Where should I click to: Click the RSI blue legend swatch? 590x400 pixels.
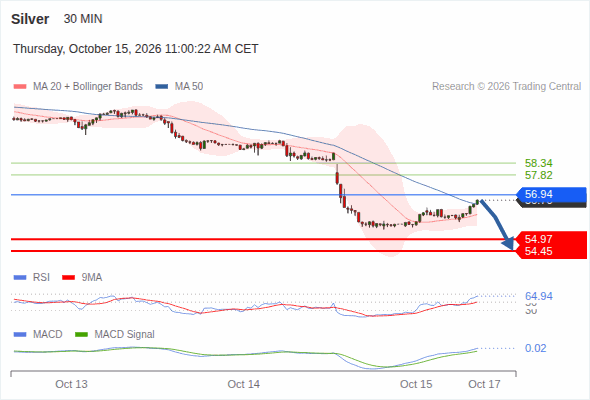(x=20, y=278)
